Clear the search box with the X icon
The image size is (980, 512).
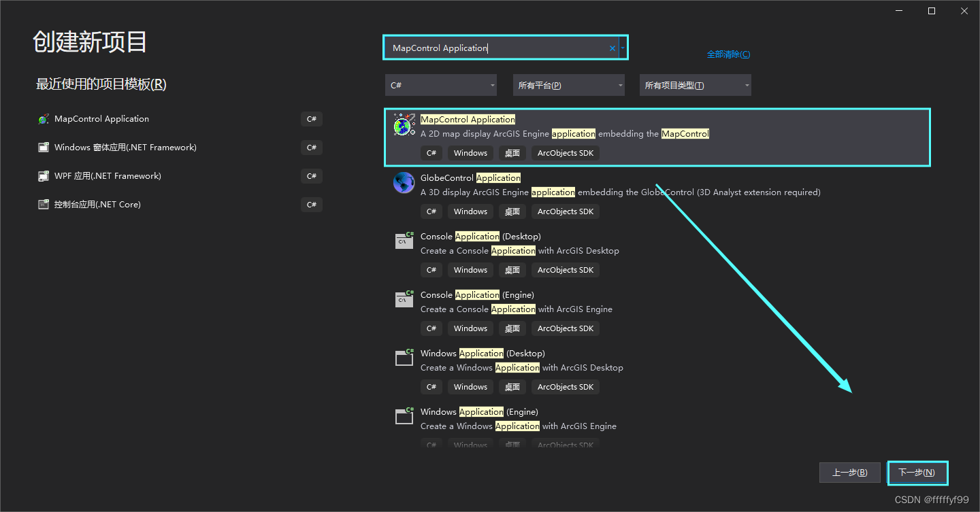pyautogui.click(x=612, y=48)
